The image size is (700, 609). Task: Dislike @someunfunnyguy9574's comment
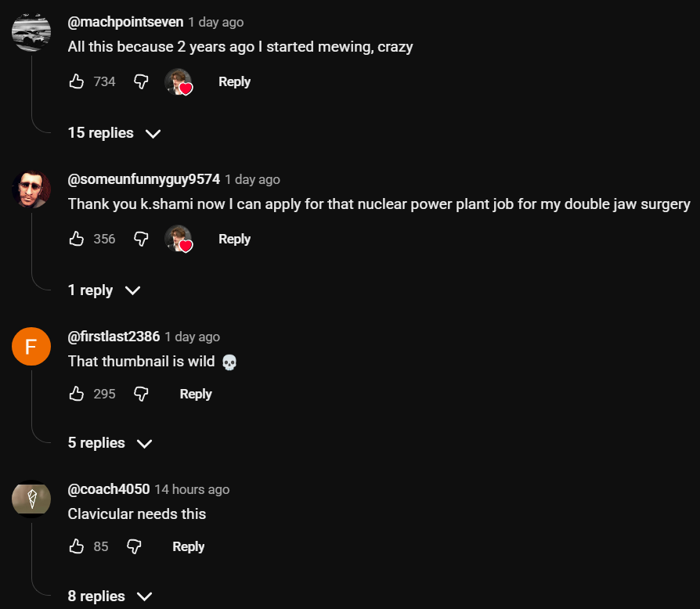[x=141, y=239]
